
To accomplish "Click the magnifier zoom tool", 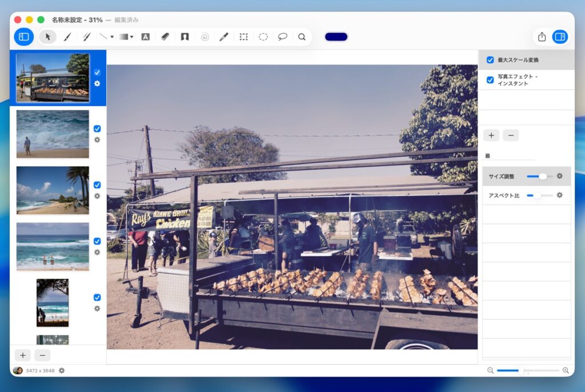I will [x=302, y=37].
